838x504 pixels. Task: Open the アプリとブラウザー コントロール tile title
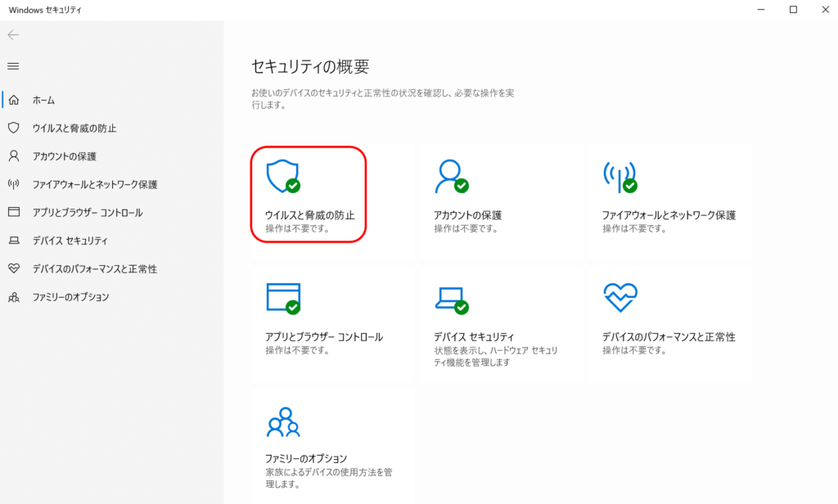(x=324, y=337)
